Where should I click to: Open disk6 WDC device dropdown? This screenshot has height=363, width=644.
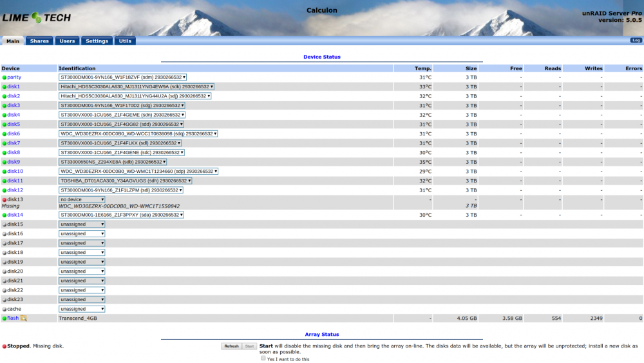point(138,133)
